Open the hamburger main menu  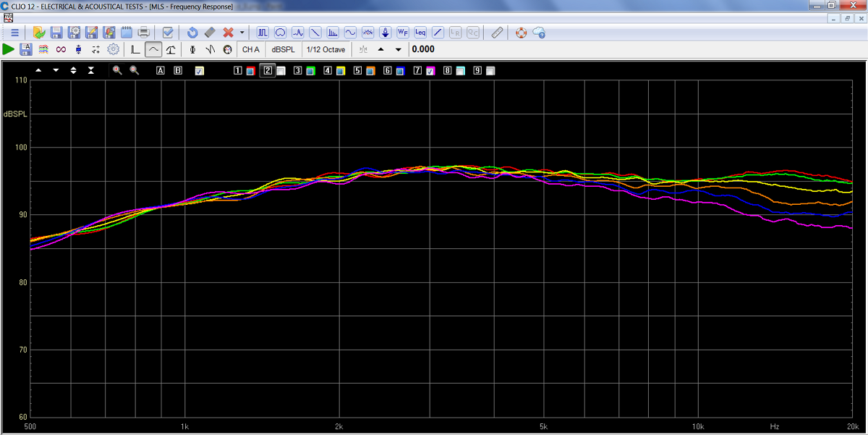tap(14, 33)
